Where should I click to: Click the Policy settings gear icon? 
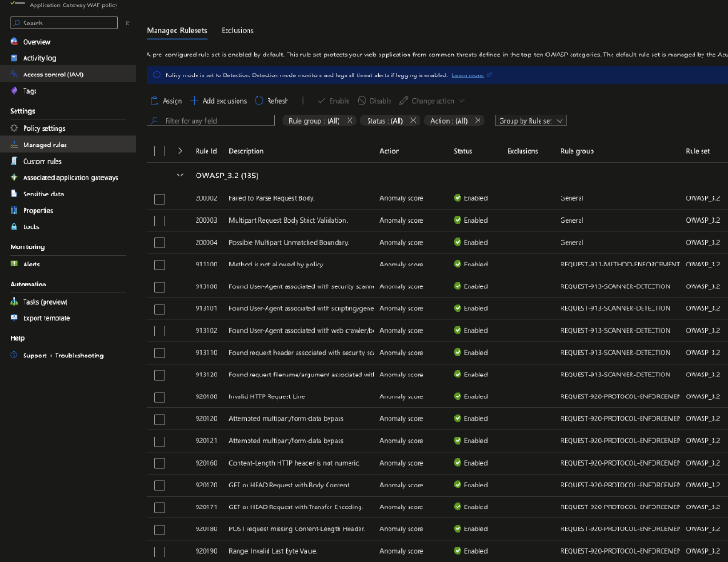[15, 128]
